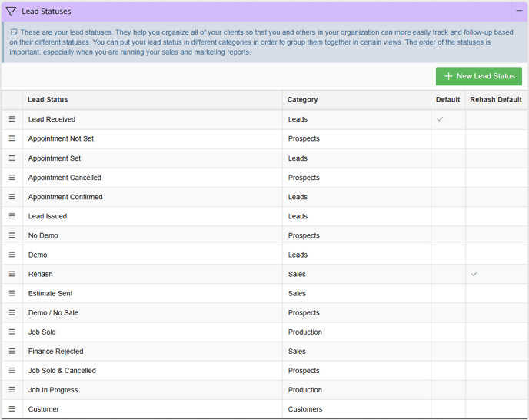Click the New Lead Status button
The width and height of the screenshot is (529, 420).
pos(478,76)
